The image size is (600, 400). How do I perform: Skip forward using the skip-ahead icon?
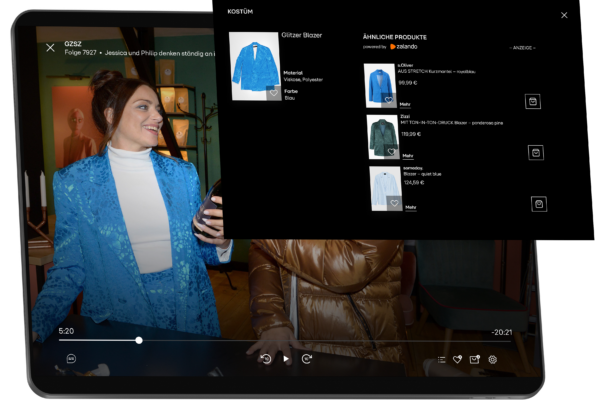point(307,359)
